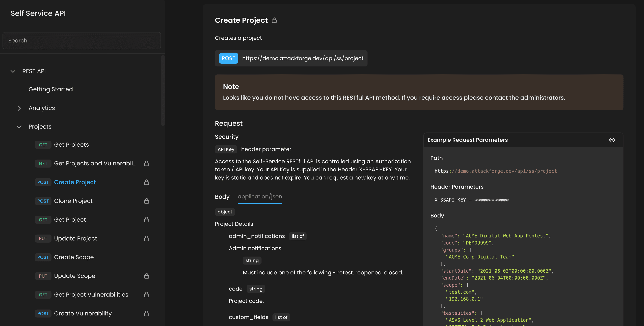The width and height of the screenshot is (644, 326).
Task: Open Create Scope endpoint
Action: [74, 257]
